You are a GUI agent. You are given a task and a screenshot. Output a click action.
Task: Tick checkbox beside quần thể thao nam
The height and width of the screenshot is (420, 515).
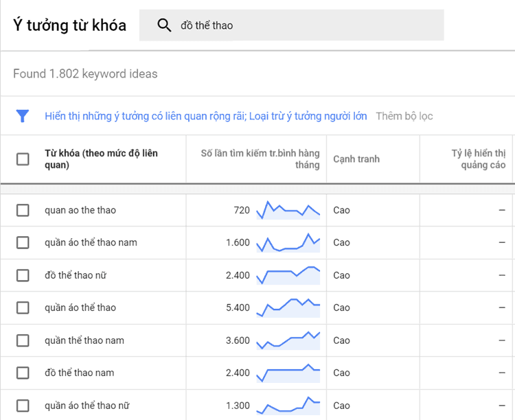23,340
